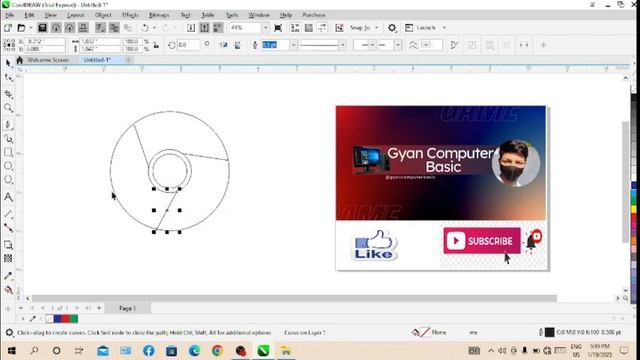Select the Drop Shadow tool

8,245
